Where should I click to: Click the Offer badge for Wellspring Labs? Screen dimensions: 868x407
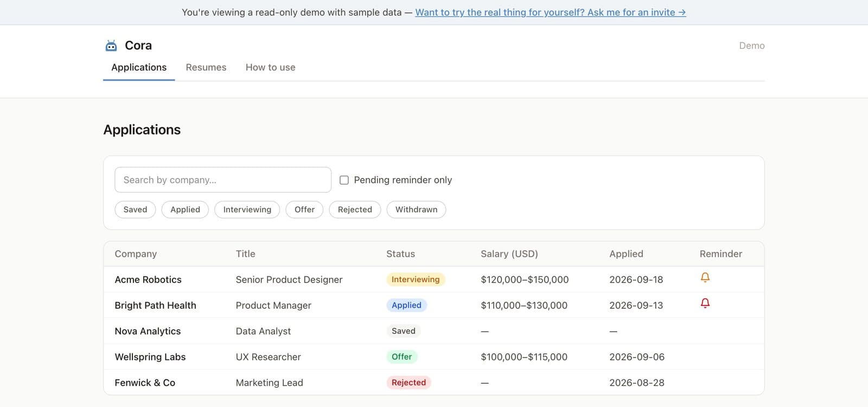402,357
